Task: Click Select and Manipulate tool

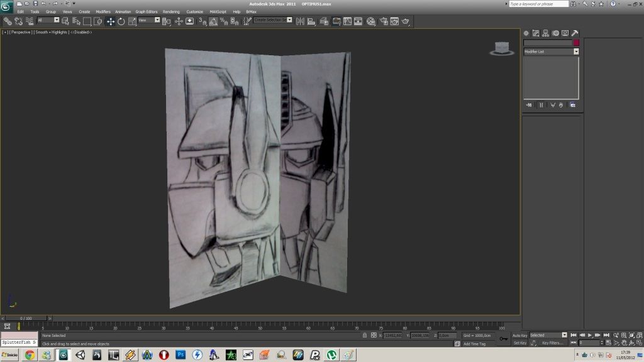Action: [179, 21]
